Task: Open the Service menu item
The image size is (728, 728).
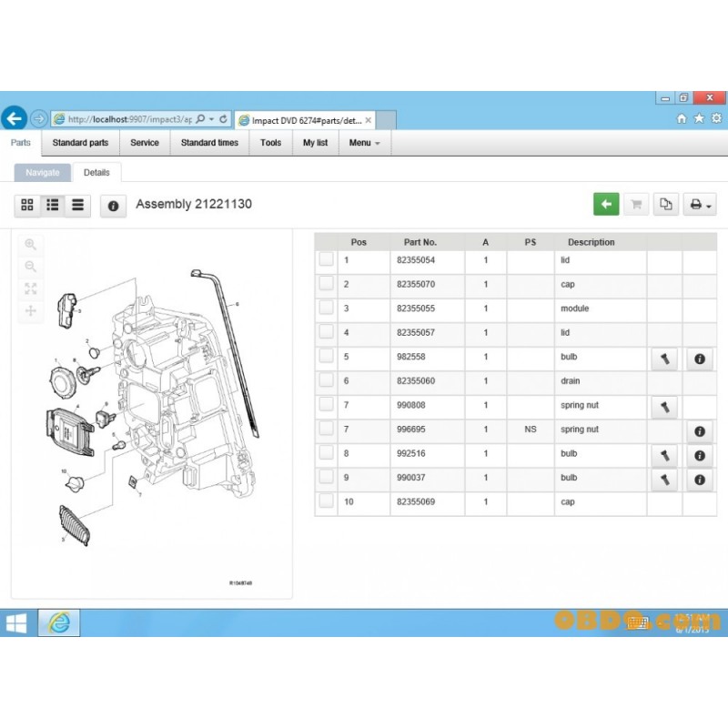Action: pyautogui.click(x=145, y=143)
